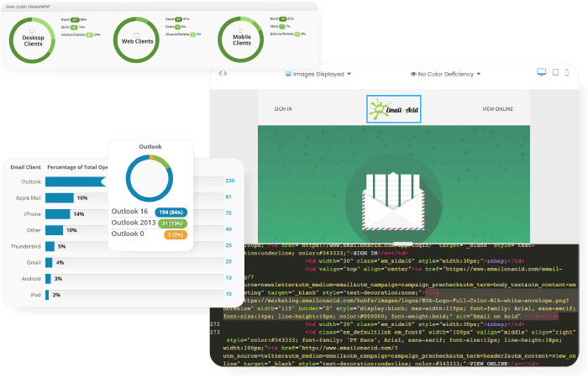Click line number 272 in code editor

[x=215, y=324]
